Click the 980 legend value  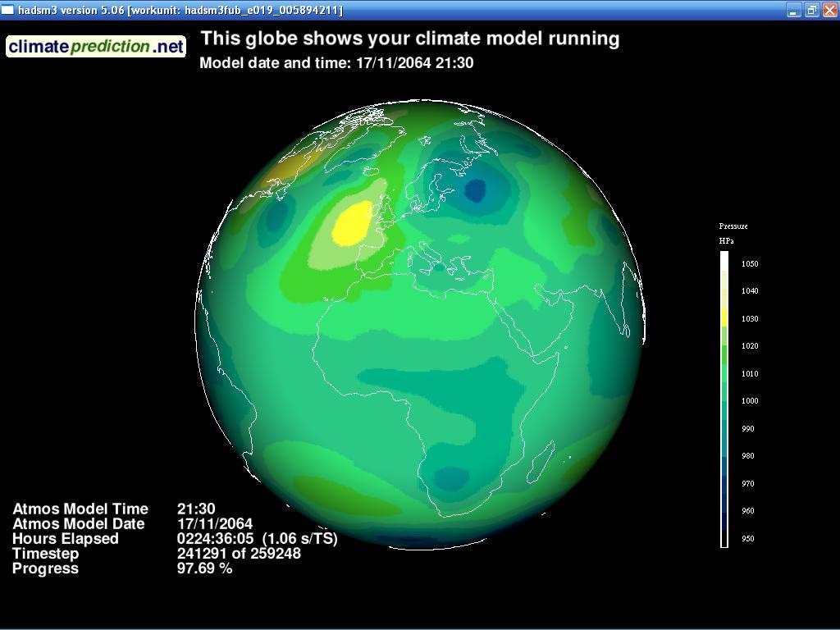[x=748, y=456]
